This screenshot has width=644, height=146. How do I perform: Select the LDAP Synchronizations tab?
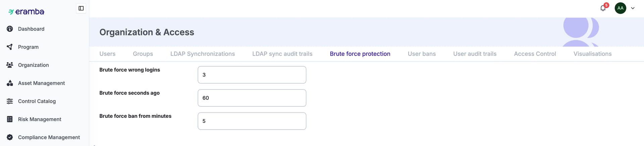click(x=203, y=54)
